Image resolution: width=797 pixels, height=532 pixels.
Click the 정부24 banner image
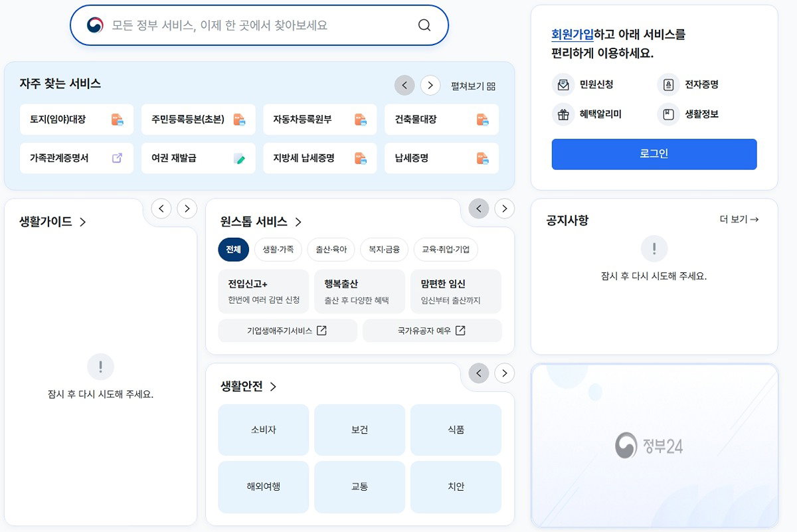(654, 446)
